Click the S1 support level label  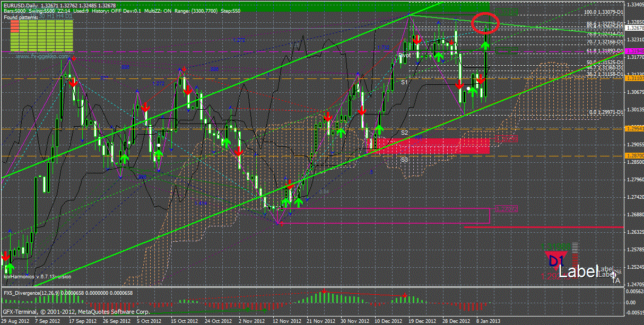[x=404, y=82]
